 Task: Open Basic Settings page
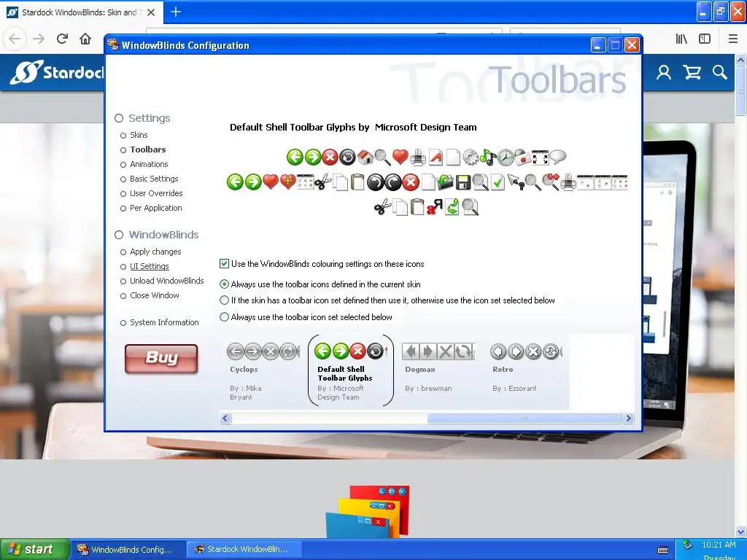point(154,179)
